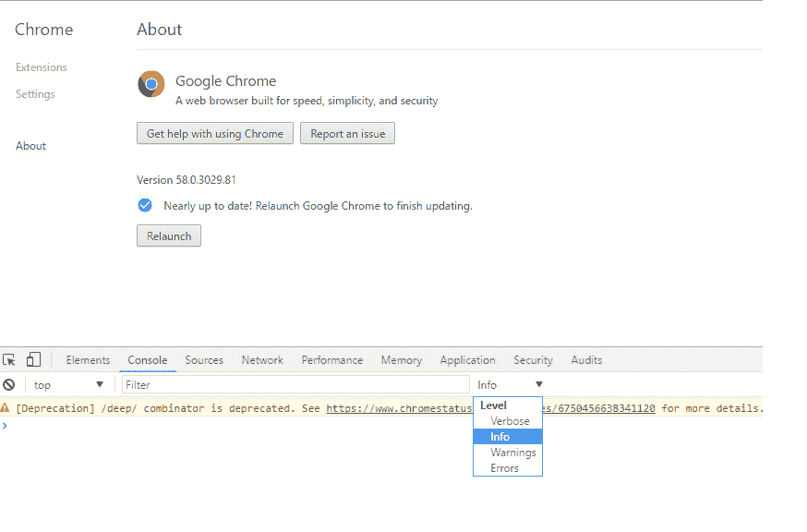Open Extensions from the Chrome sidebar
Screen dimensions: 807x532
coord(41,66)
